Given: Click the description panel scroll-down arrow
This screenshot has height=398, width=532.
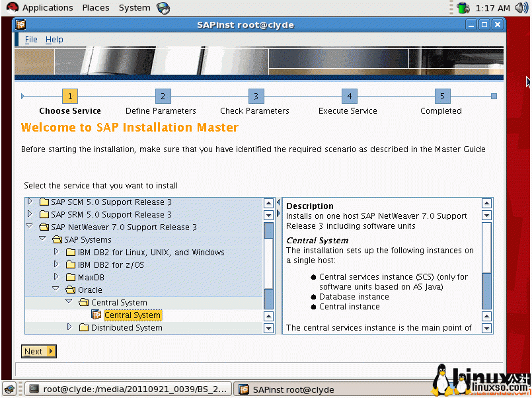Looking at the screenshot, I should click(488, 328).
